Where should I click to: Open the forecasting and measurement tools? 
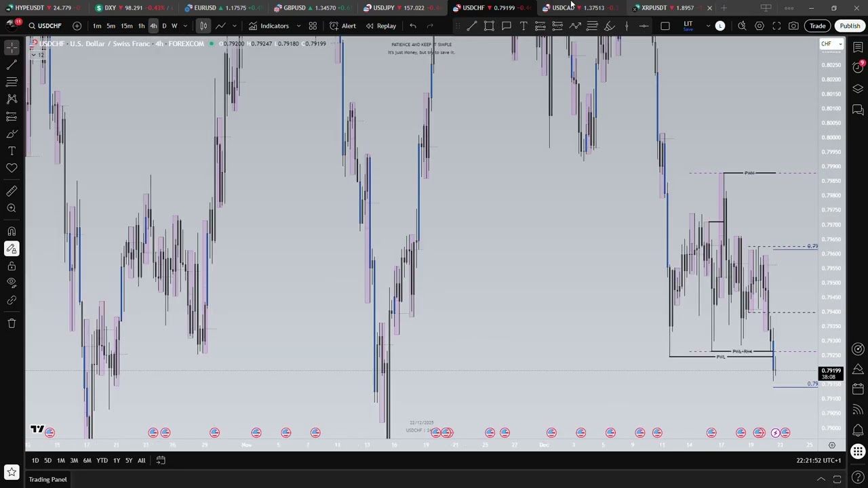12,117
